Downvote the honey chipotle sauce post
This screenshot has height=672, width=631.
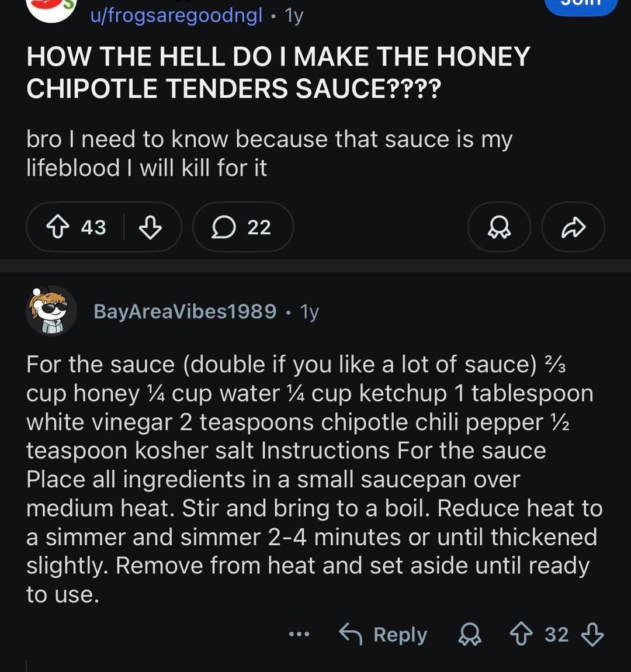150,227
